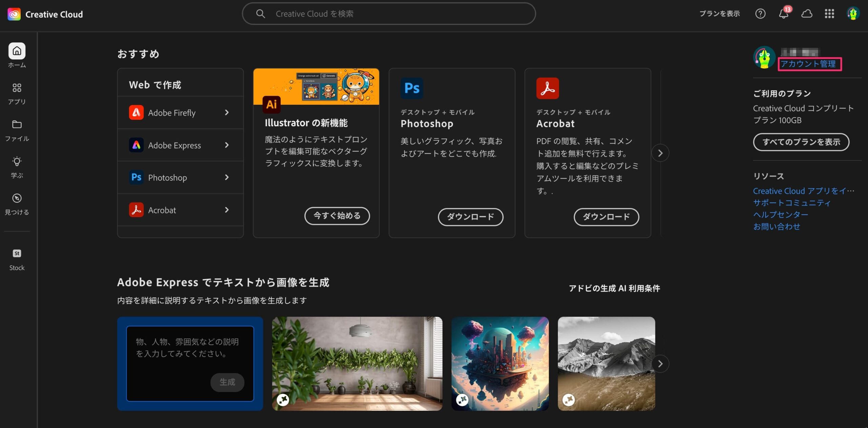
Task: Open Creative Cloud アプリをイ… link
Action: click(804, 191)
